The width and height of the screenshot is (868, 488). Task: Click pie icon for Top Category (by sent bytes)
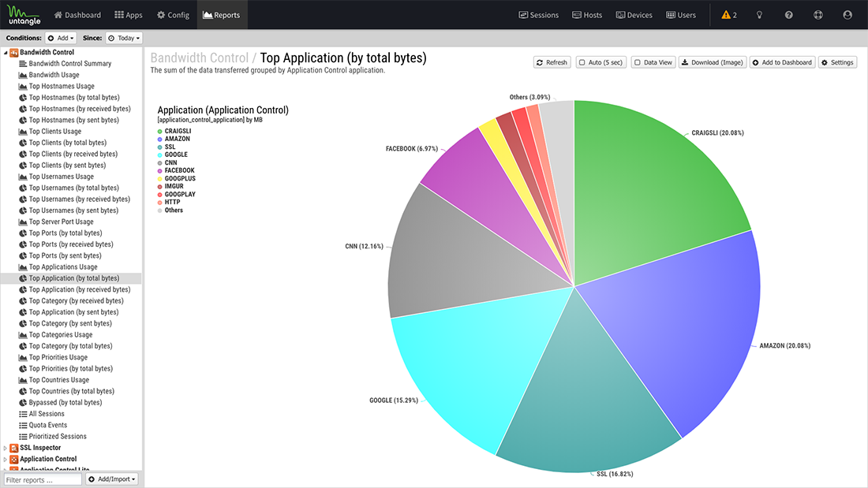pos(23,324)
